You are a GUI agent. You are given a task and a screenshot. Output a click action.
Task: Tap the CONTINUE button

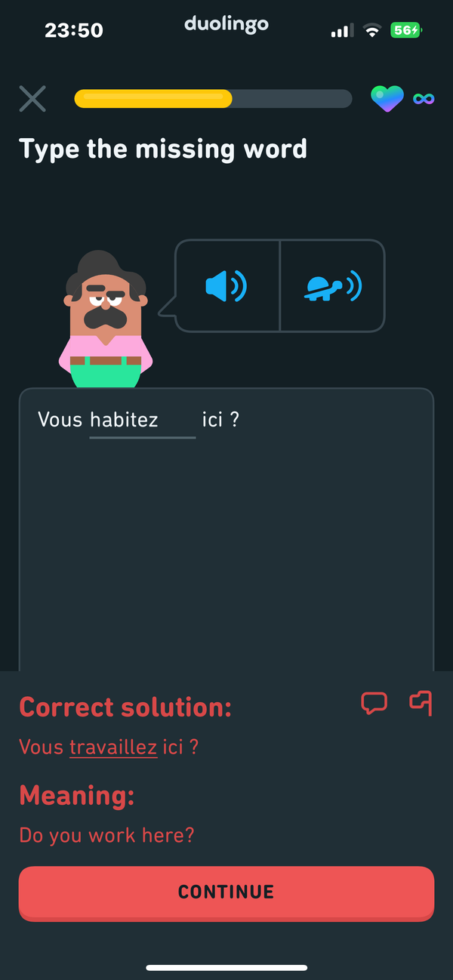226,893
